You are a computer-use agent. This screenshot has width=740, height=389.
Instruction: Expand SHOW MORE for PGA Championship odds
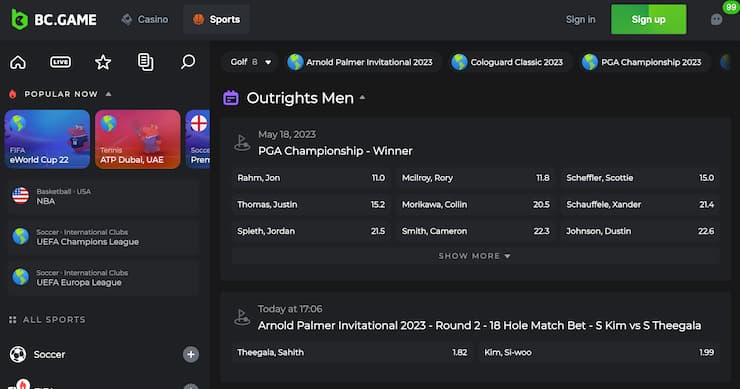[474, 256]
